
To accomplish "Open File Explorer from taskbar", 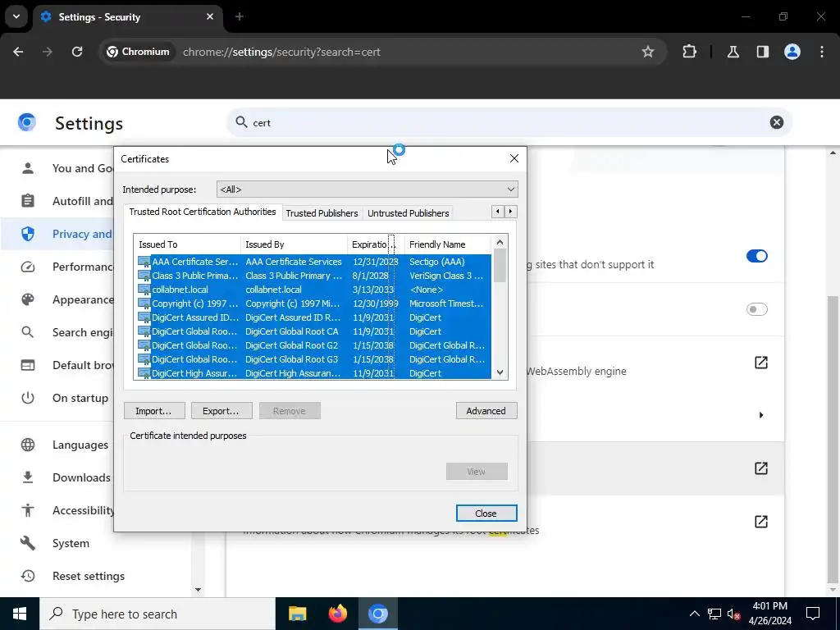I will (297, 614).
